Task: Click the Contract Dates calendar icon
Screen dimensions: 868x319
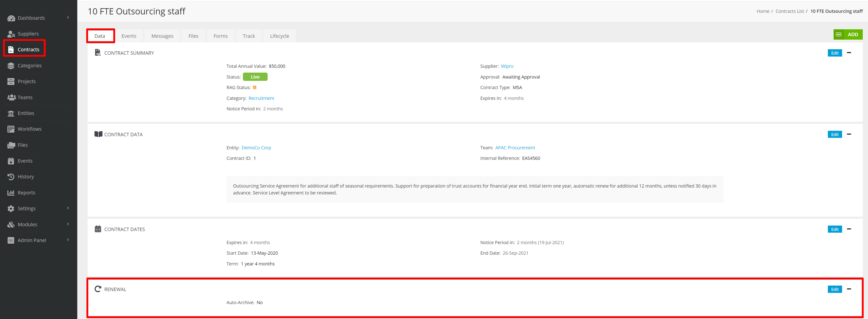Action: coord(98,229)
